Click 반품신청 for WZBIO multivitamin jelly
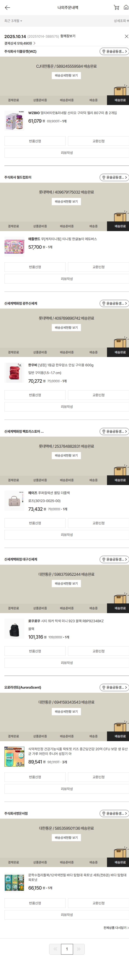Image resolution: width=129 pixels, height=980 pixels. [x=35, y=141]
